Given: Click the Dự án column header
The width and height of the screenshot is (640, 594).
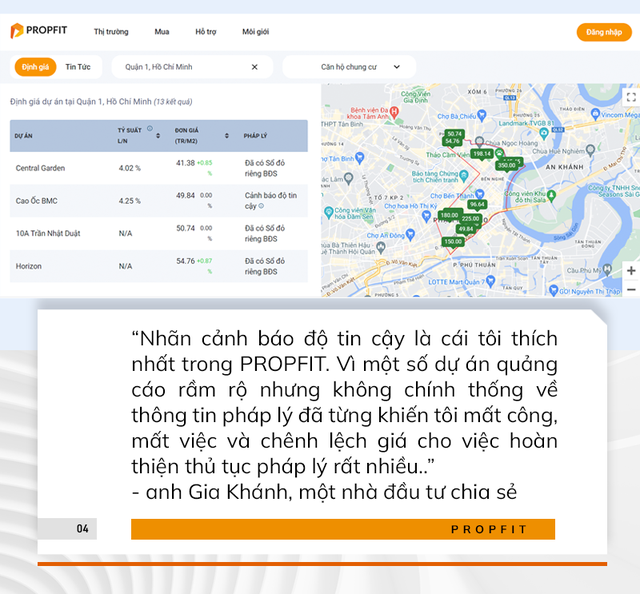Looking at the screenshot, I should pyautogui.click(x=23, y=136).
